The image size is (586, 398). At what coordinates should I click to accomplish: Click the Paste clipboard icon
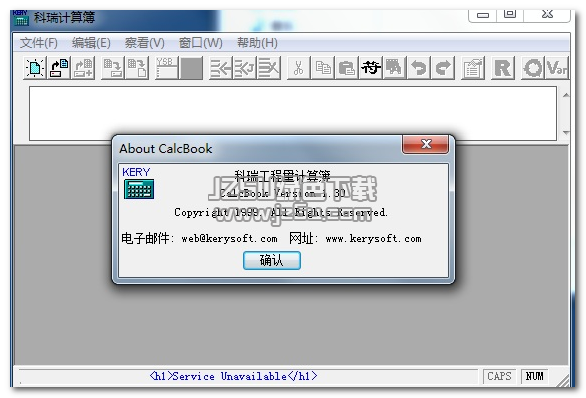pyautogui.click(x=347, y=68)
